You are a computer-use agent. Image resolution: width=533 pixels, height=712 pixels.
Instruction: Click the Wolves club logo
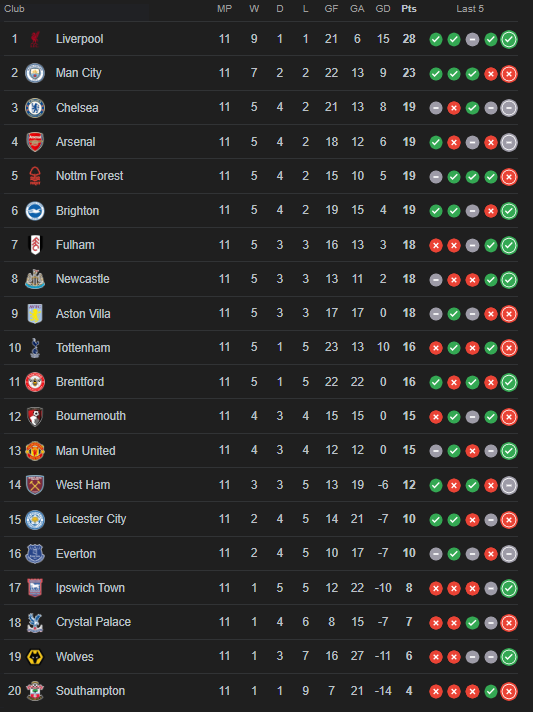[x=35, y=657]
